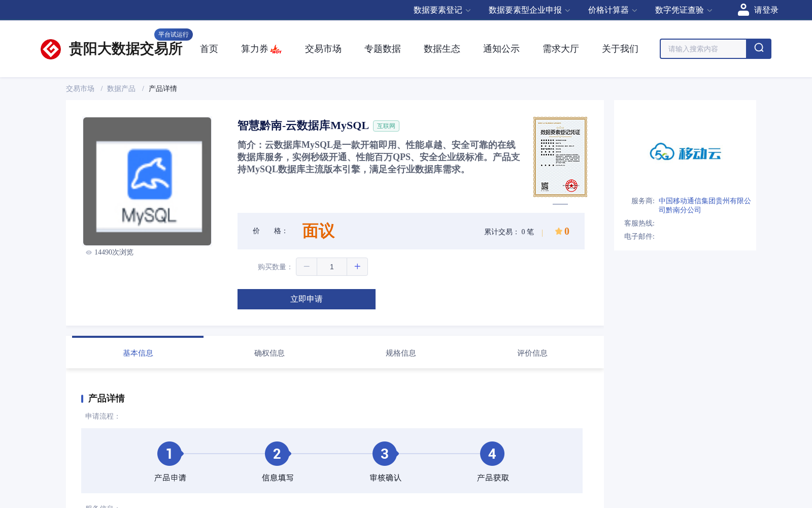812x508 pixels.
Task: Click the user avatar login icon
Action: (743, 10)
